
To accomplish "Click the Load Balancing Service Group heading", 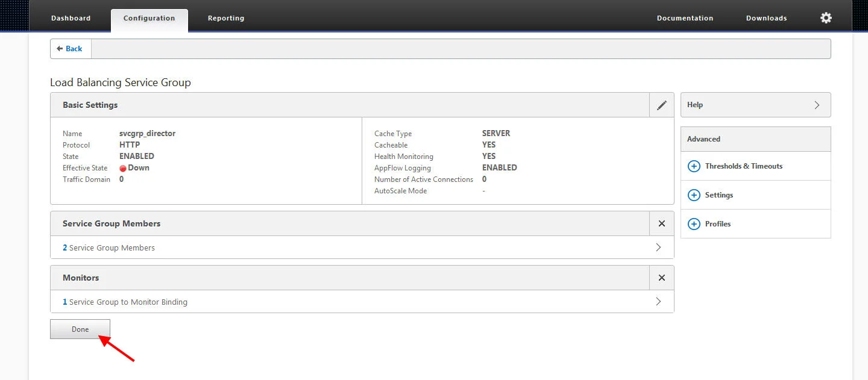I will (121, 83).
